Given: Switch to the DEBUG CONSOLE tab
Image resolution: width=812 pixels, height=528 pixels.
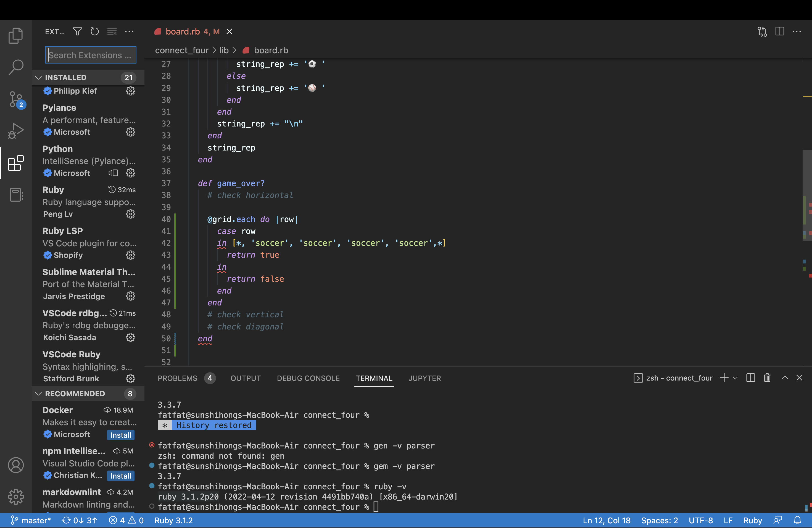Looking at the screenshot, I should pyautogui.click(x=308, y=378).
